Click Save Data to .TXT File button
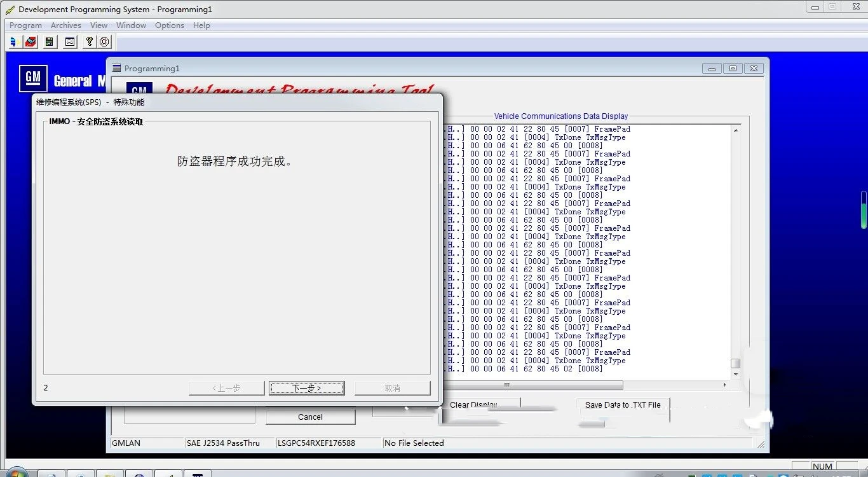868x477 pixels. pos(623,404)
